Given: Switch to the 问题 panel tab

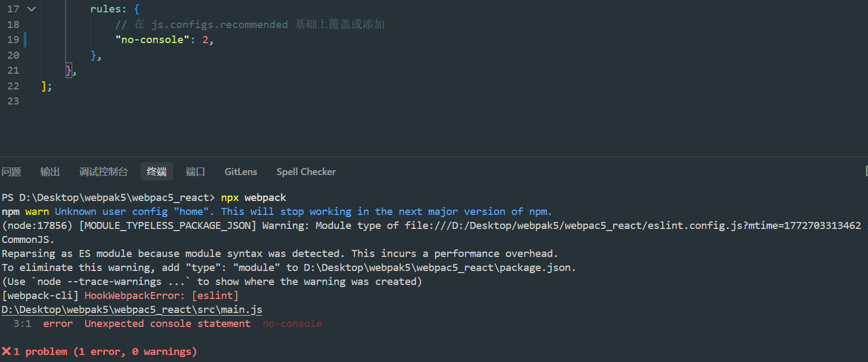Looking at the screenshot, I should [11, 172].
